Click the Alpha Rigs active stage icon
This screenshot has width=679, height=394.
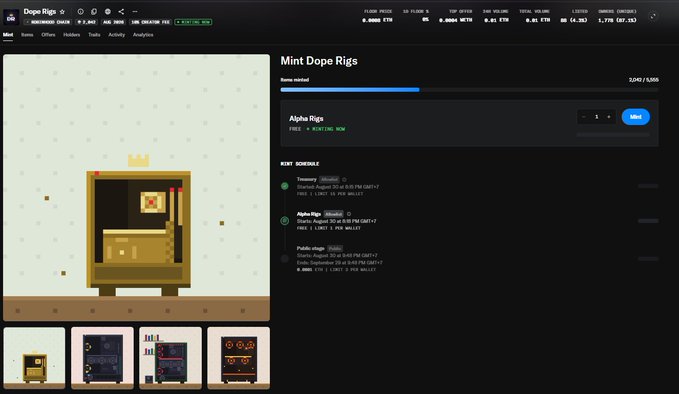point(285,221)
